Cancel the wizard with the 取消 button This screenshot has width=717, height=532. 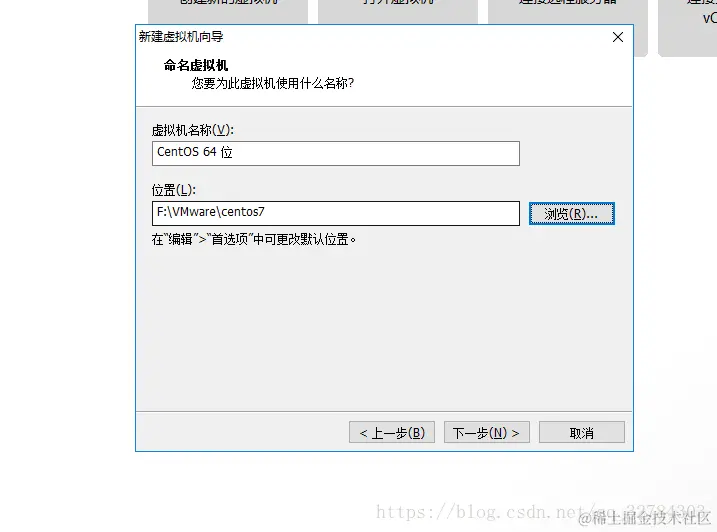click(582, 432)
